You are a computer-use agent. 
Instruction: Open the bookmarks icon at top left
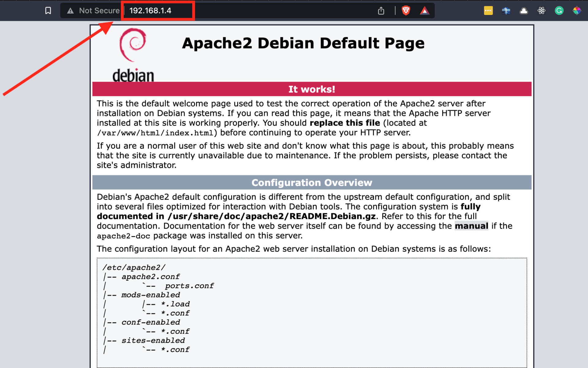point(48,10)
